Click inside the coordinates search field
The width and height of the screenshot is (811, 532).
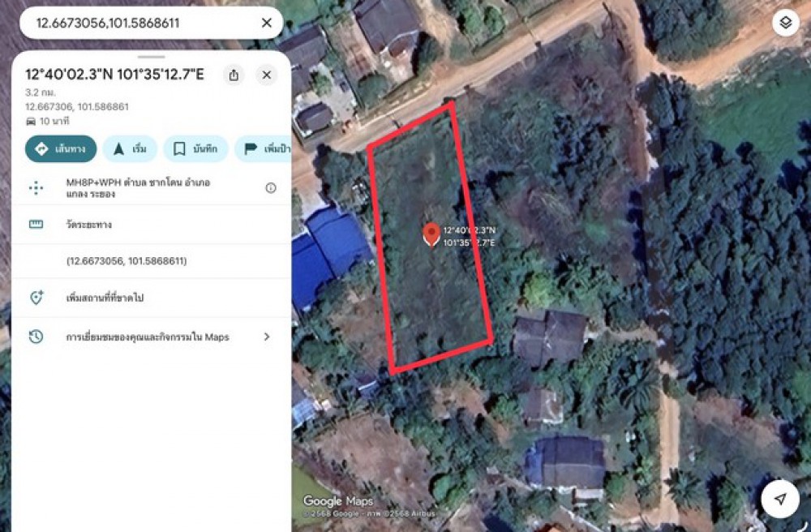point(139,23)
